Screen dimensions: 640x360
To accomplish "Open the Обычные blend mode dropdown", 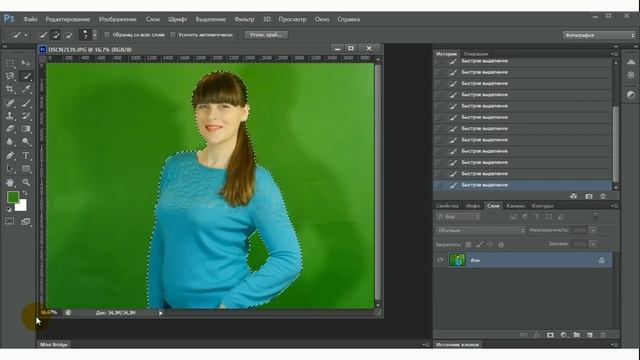I will pyautogui.click(x=480, y=231).
